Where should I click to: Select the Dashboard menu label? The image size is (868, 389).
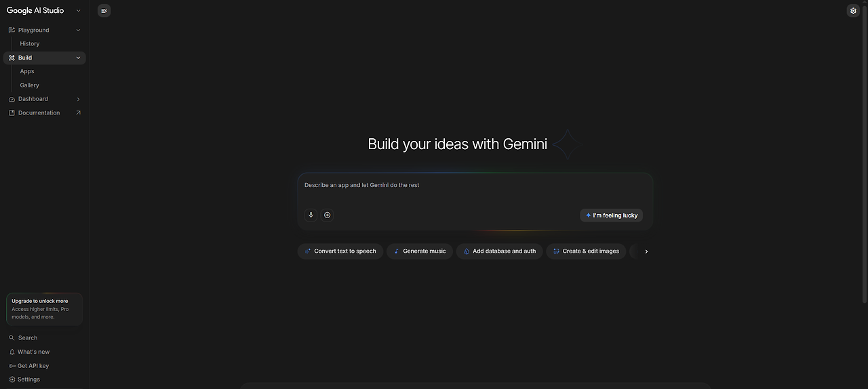coord(33,99)
